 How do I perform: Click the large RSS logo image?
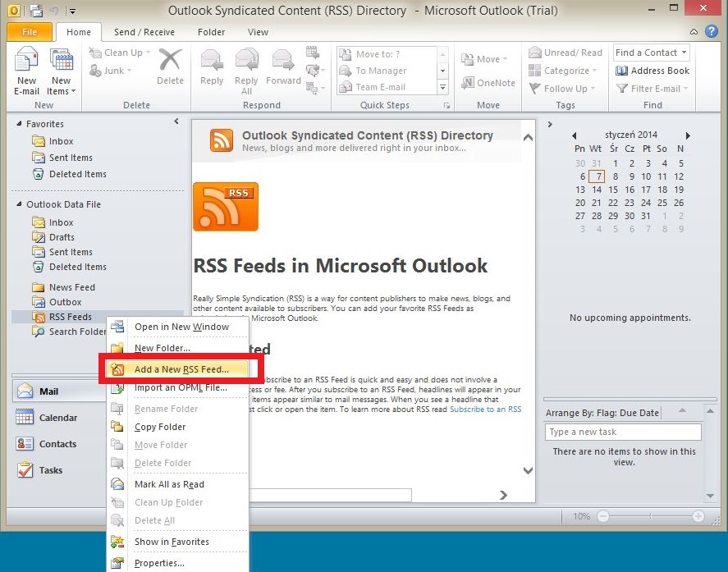point(226,207)
